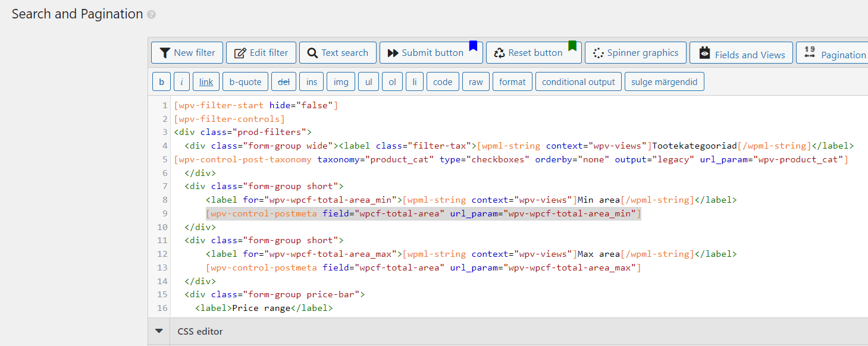Insert the ins tag
The height and width of the screenshot is (346, 868).
pyautogui.click(x=312, y=82)
